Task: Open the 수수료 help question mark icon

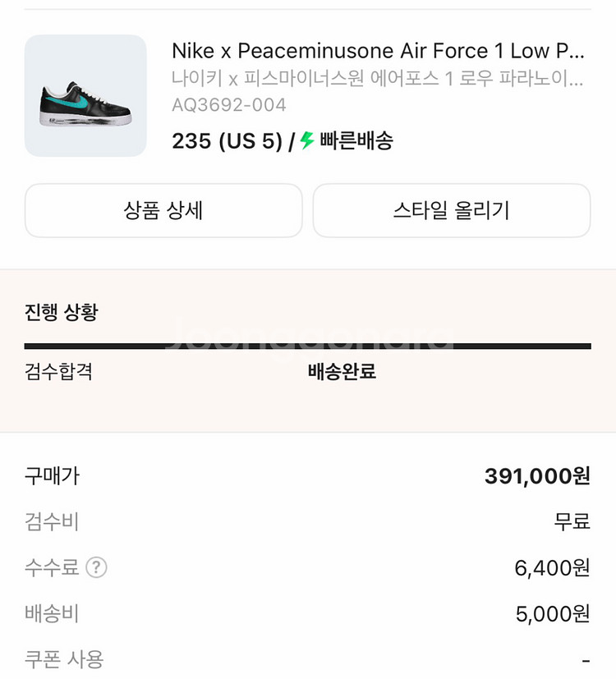Action: click(97, 567)
